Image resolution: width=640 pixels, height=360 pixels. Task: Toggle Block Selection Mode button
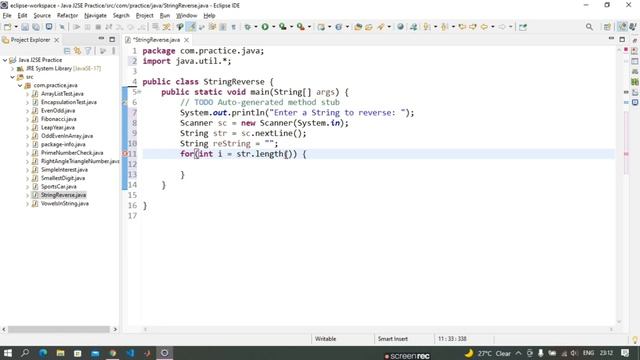coord(223,27)
